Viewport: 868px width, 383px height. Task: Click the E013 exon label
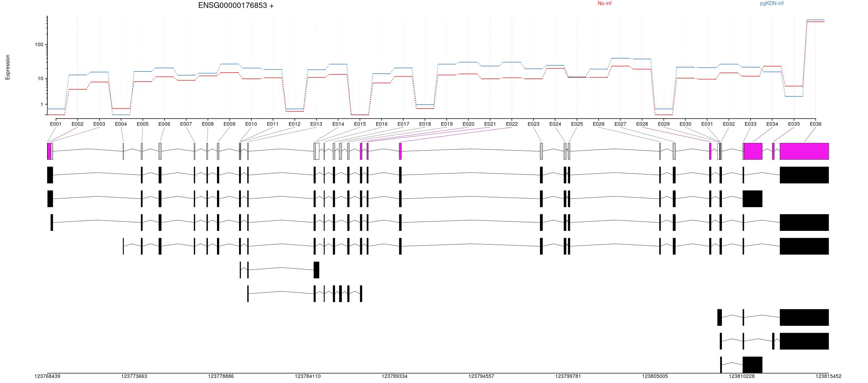tap(316, 124)
